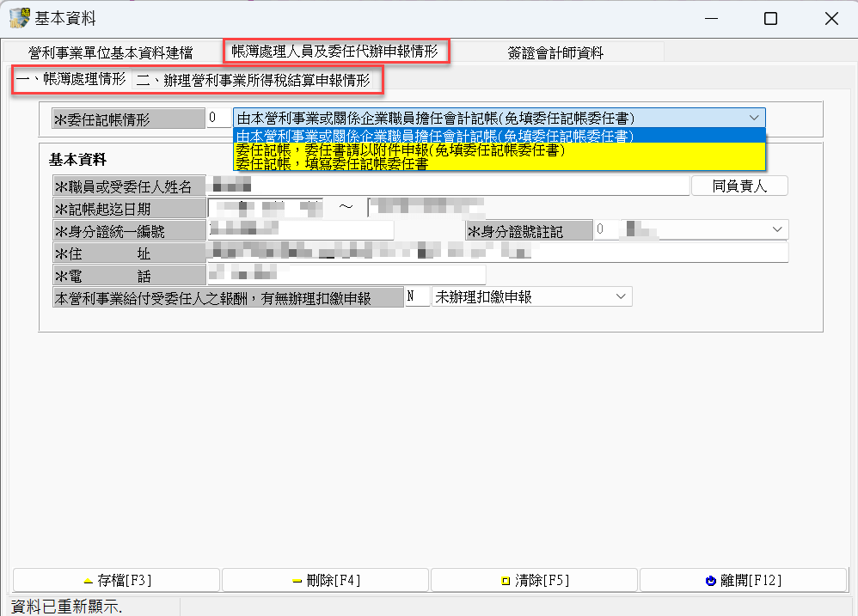858x616 pixels.
Task: Expand the 身分證號註記 dropdown
Action: (x=777, y=229)
